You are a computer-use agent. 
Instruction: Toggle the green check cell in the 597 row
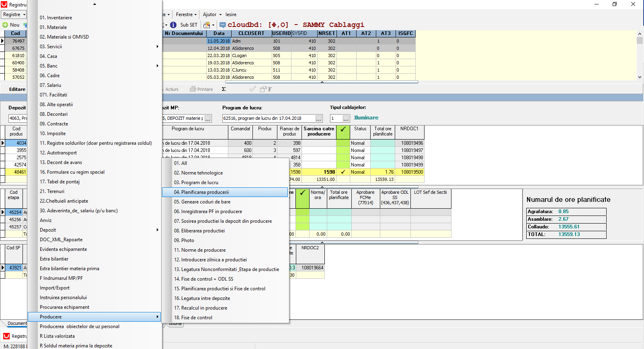pyautogui.click(x=343, y=150)
